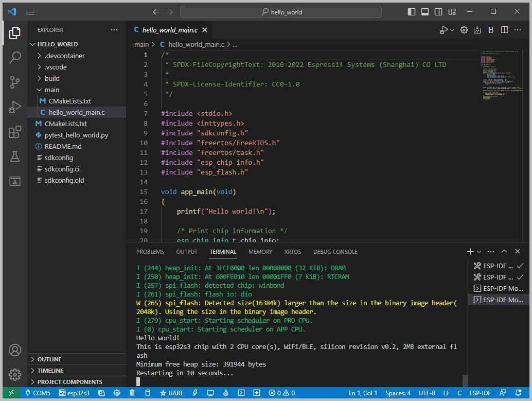Switch to the PROBLEMS tab

(150, 252)
